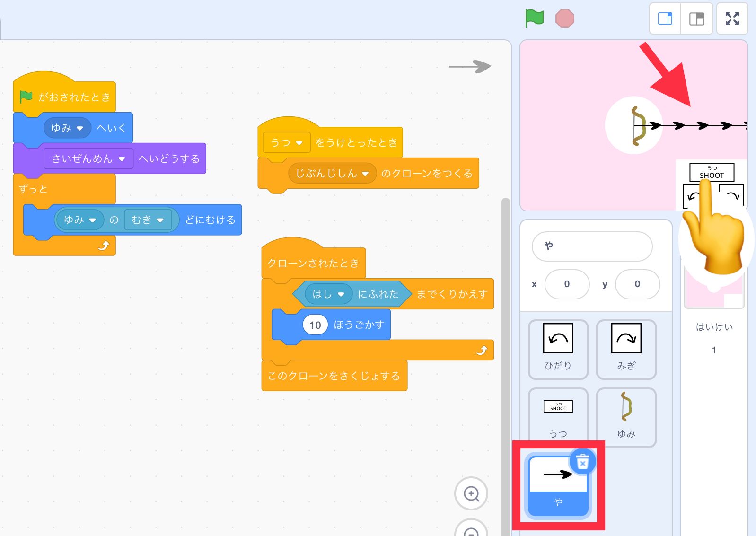The height and width of the screenshot is (536, 756).
Task: Delete the や sprite with trash icon
Action: click(x=583, y=462)
